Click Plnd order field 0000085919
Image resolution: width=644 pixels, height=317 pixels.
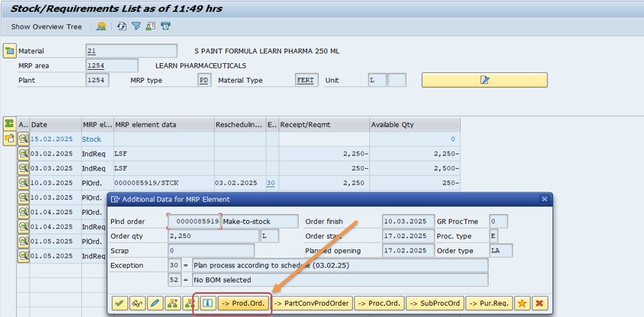[x=194, y=221]
